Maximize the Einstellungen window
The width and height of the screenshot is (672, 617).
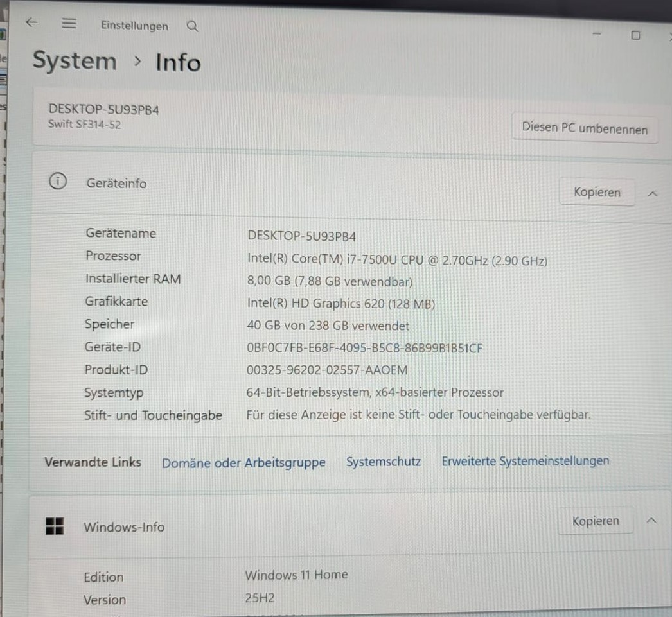[635, 35]
